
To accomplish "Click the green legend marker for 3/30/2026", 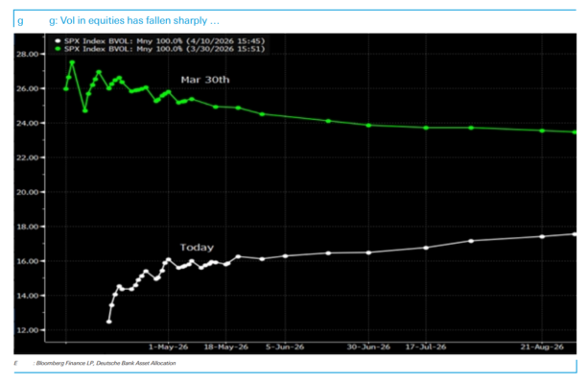I will (59, 47).
